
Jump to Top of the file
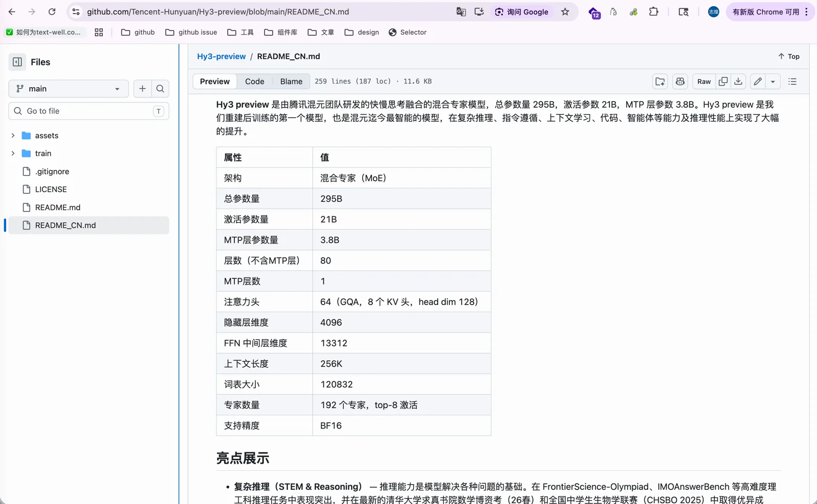pyautogui.click(x=789, y=56)
